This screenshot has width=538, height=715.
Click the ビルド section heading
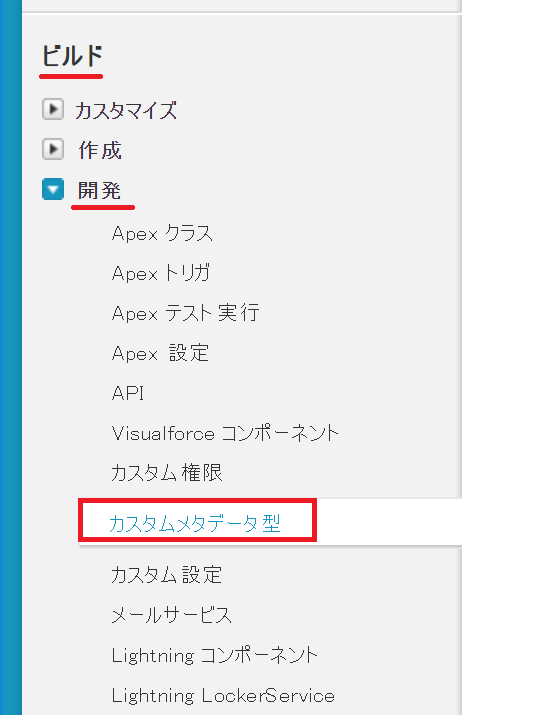pos(72,57)
